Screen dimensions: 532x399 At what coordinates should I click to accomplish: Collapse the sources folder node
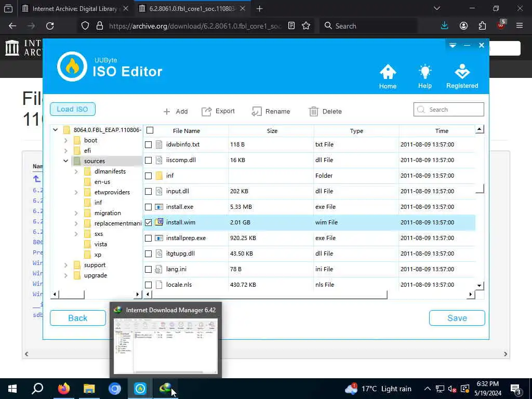pyautogui.click(x=66, y=161)
